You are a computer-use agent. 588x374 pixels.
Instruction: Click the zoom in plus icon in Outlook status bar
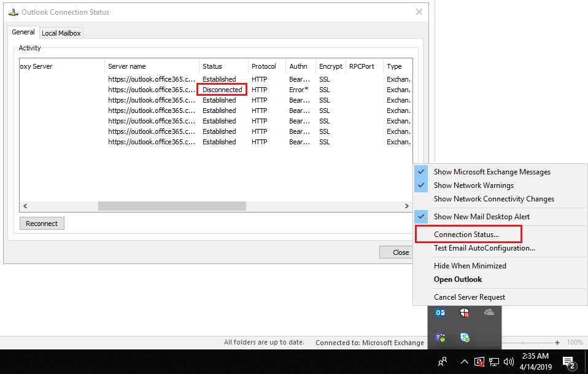click(557, 343)
